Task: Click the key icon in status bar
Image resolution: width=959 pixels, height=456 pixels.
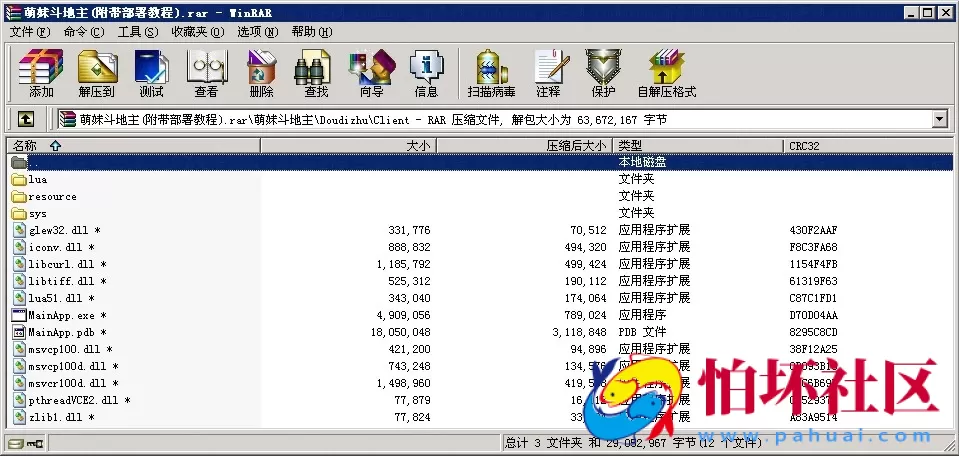Action: (x=36, y=443)
